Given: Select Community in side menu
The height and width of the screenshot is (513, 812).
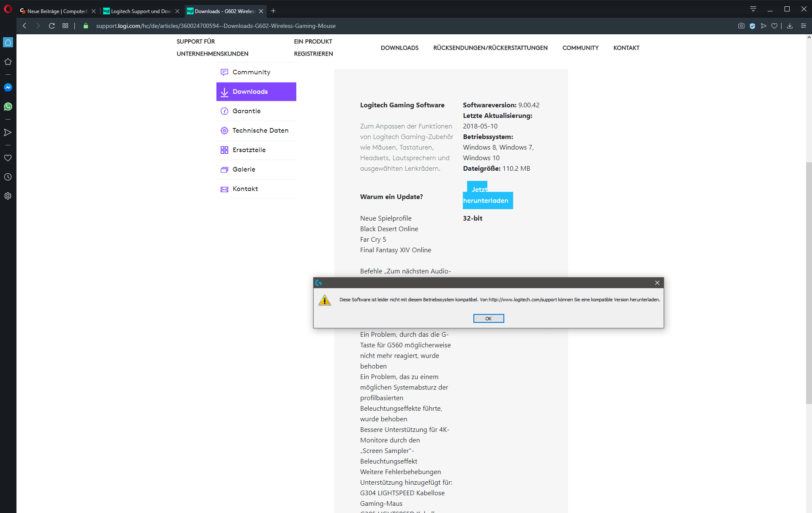Looking at the screenshot, I should [x=256, y=72].
